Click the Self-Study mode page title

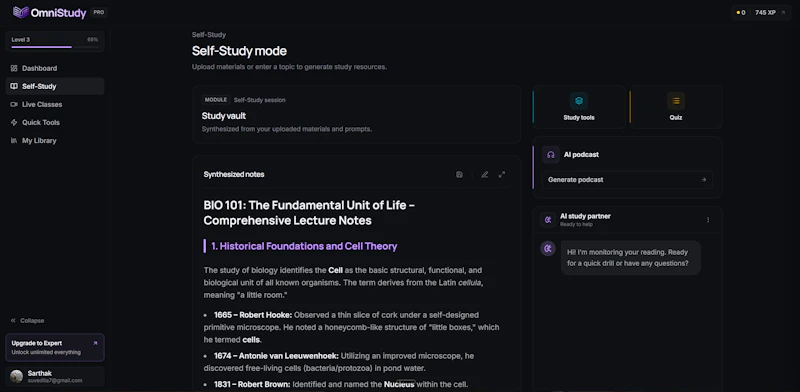click(x=239, y=51)
